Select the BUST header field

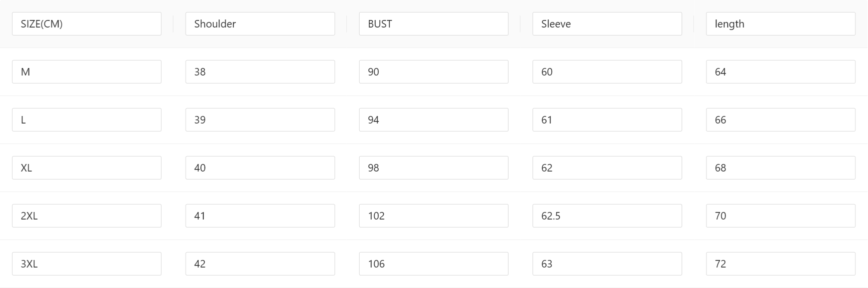pyautogui.click(x=434, y=24)
